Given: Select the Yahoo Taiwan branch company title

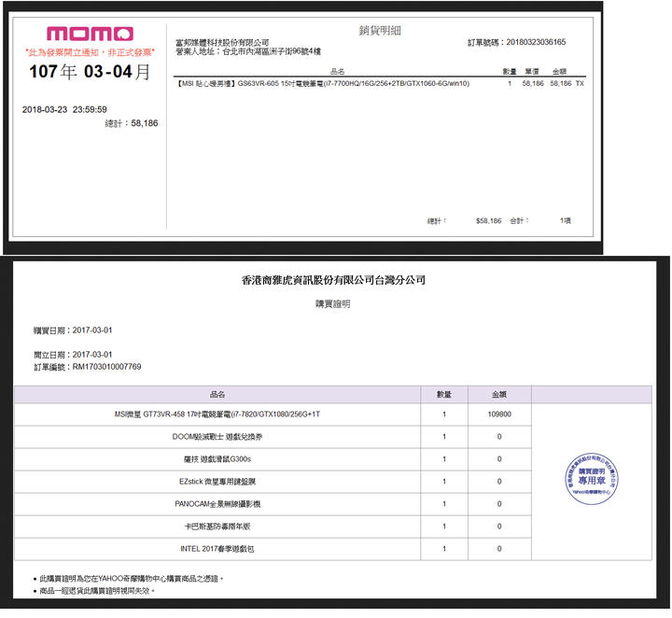Looking at the screenshot, I should coord(333,280).
